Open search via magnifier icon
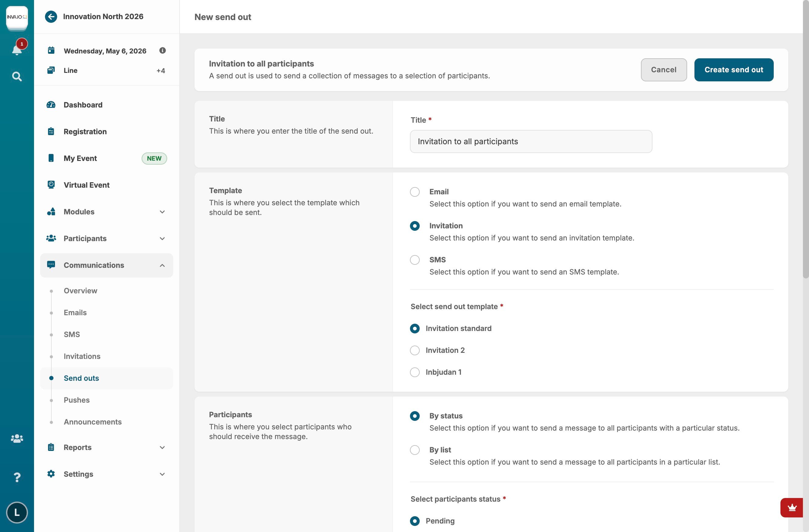Viewport: 809px width, 532px height. tap(17, 77)
